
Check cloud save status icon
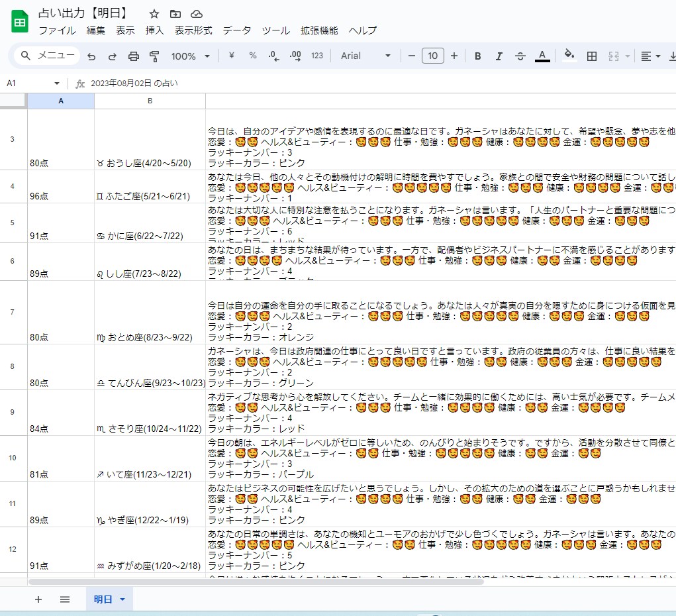197,14
